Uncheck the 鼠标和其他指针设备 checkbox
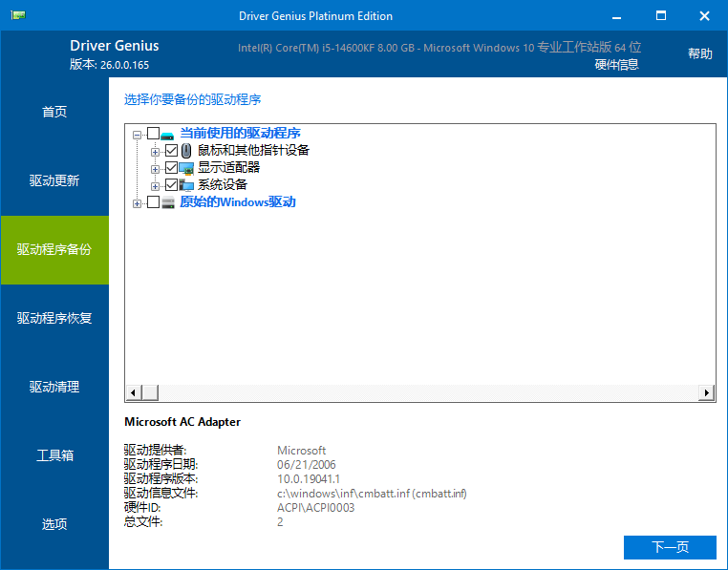The height and width of the screenshot is (570, 728). (x=171, y=151)
